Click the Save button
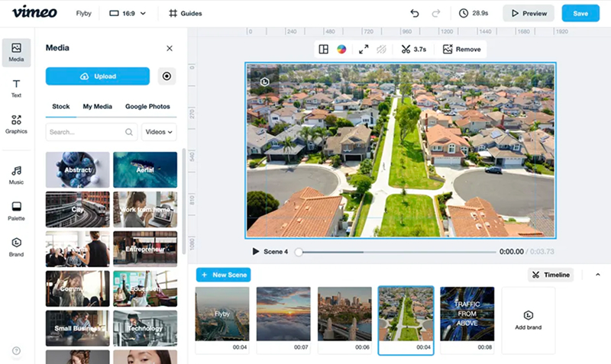This screenshot has width=611, height=364. 580,13
